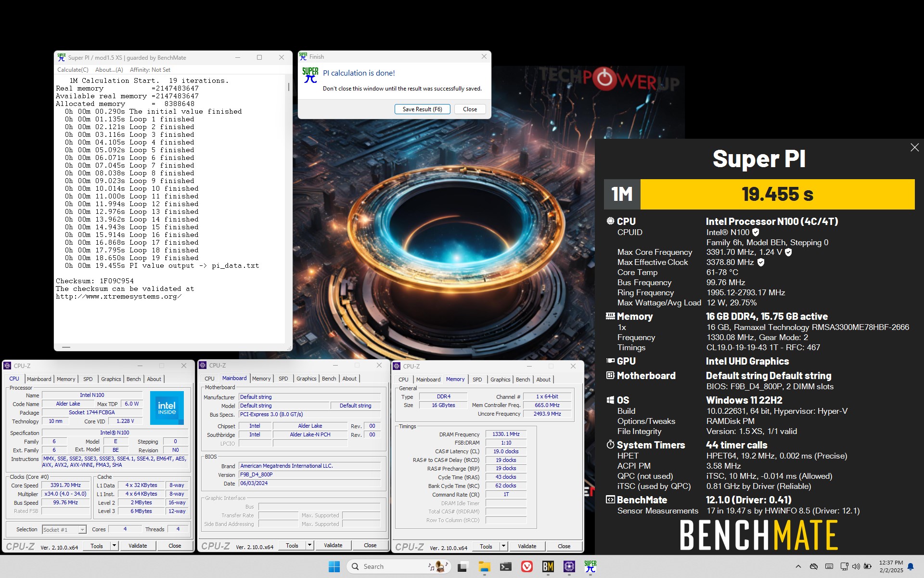Switch to Mainboard tab in CPU-Z CPU window

click(x=39, y=379)
